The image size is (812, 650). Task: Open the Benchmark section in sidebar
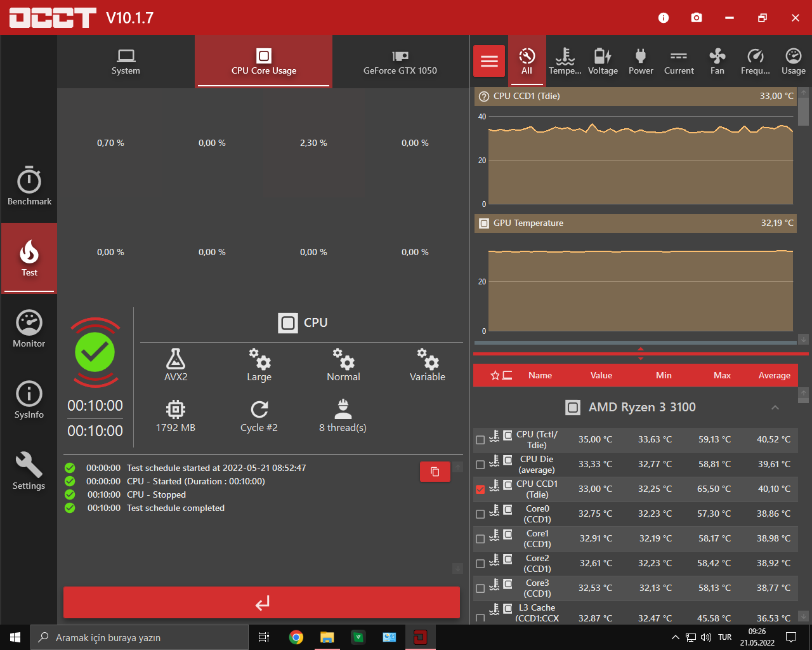[29, 187]
